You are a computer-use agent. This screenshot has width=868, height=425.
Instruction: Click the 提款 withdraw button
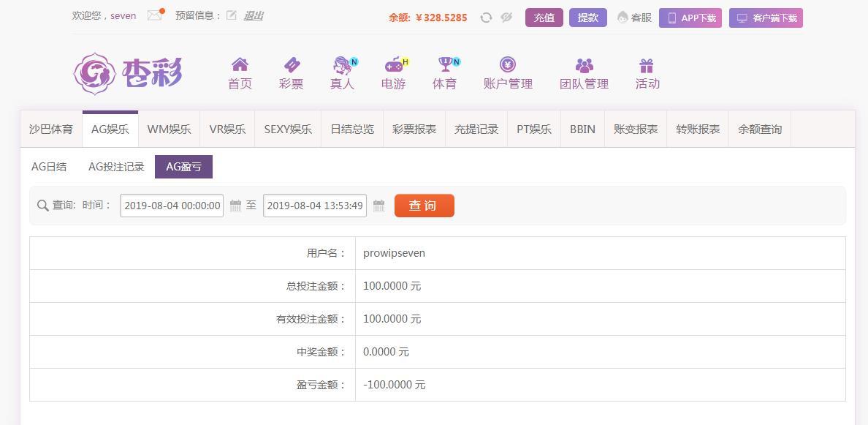[588, 18]
